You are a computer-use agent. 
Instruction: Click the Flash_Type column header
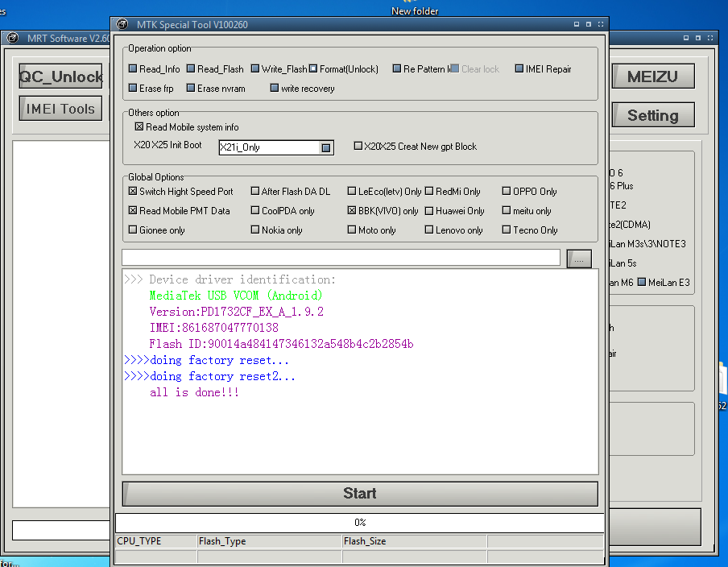[269, 541]
